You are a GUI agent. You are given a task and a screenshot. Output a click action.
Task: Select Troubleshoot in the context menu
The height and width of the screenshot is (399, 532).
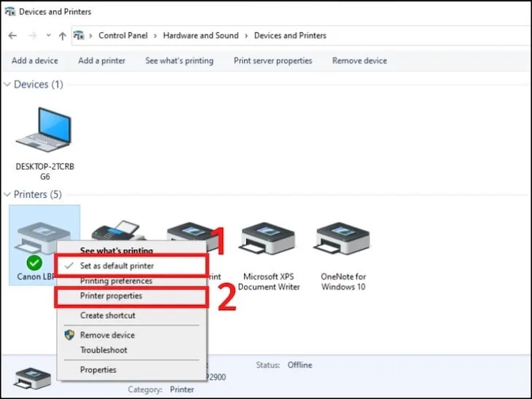103,350
